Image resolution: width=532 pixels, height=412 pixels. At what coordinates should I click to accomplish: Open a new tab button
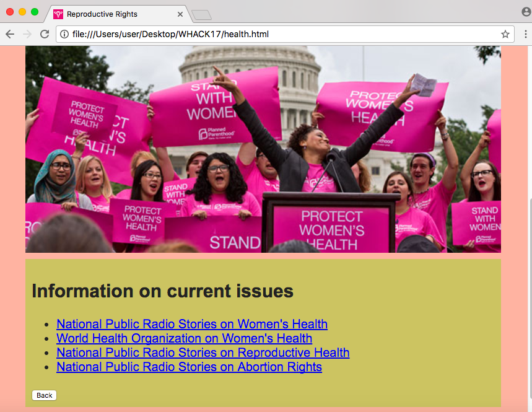(201, 15)
